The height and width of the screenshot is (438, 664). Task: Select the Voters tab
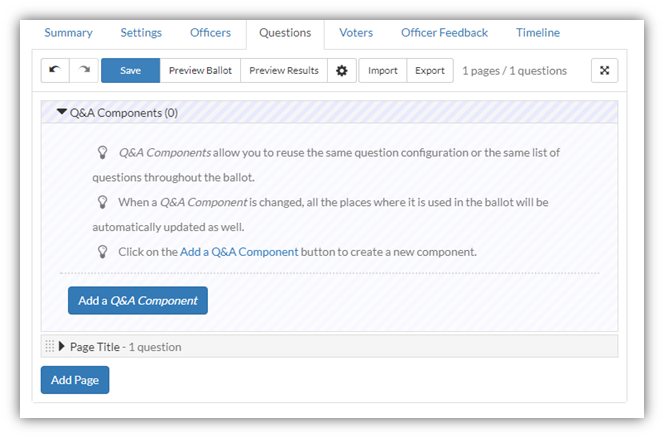pos(356,33)
